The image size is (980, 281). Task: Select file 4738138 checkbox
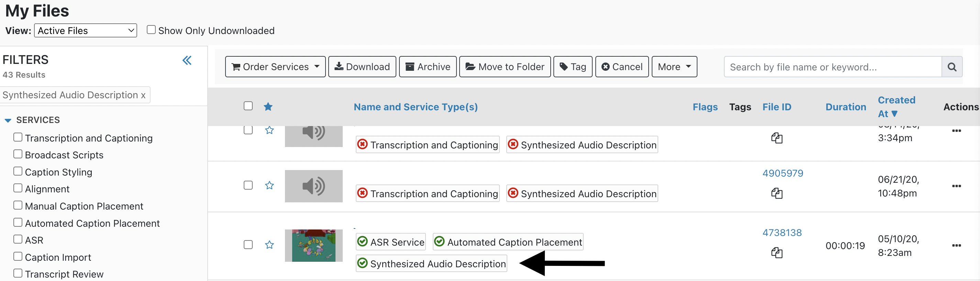[248, 245]
